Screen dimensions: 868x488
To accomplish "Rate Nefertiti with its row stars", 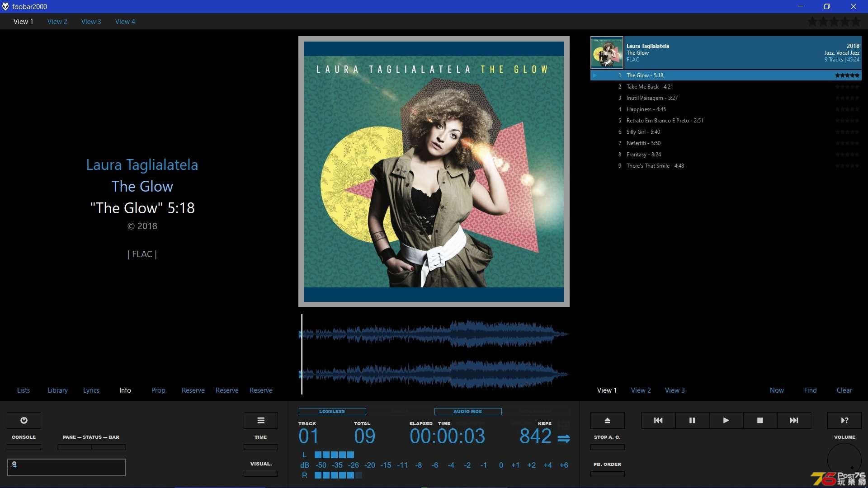I will coord(847,143).
